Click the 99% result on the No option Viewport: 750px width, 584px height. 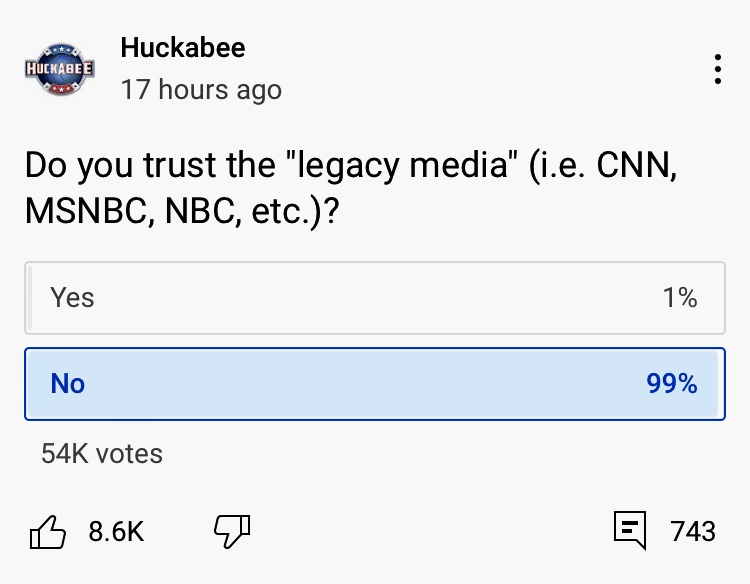tap(671, 384)
